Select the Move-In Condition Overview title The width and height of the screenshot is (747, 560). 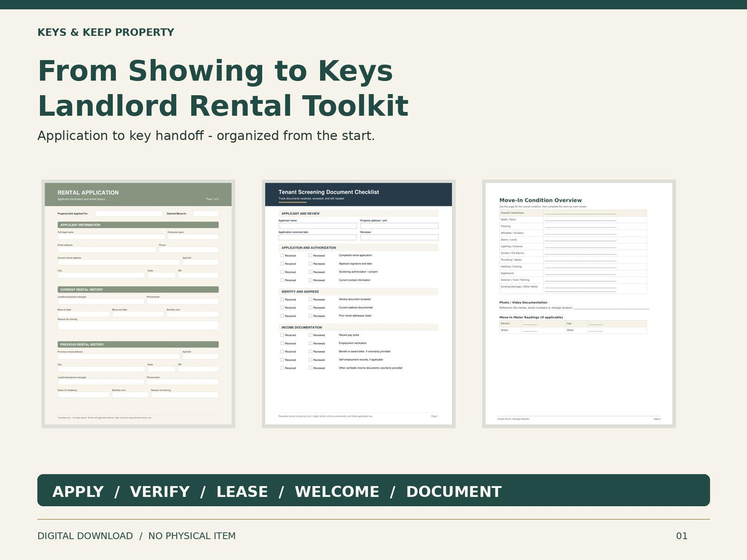click(541, 200)
